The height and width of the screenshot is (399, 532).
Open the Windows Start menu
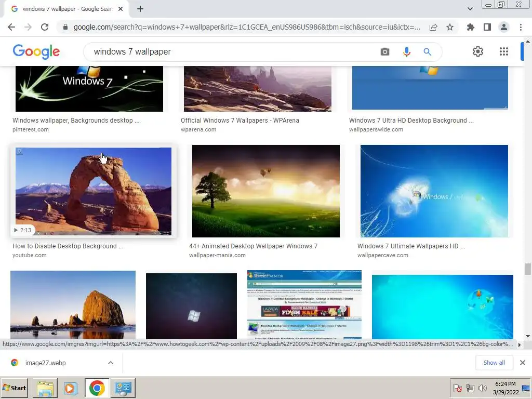pyautogui.click(x=15, y=388)
